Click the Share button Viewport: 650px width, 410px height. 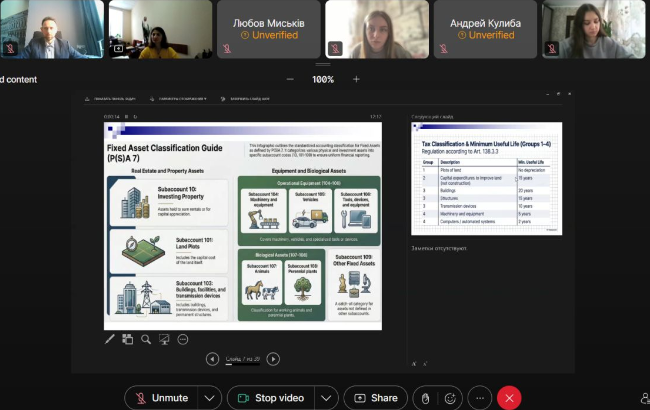[375, 397]
